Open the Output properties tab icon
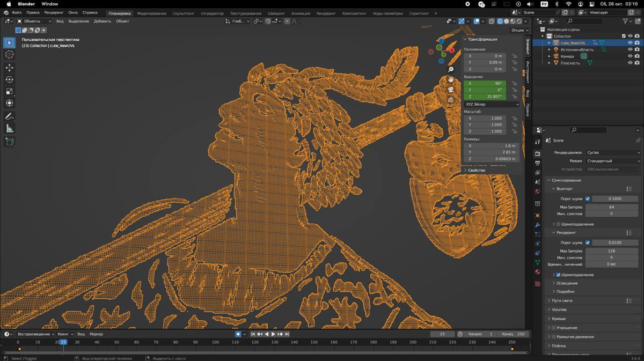This screenshot has height=361, width=644. (x=538, y=163)
